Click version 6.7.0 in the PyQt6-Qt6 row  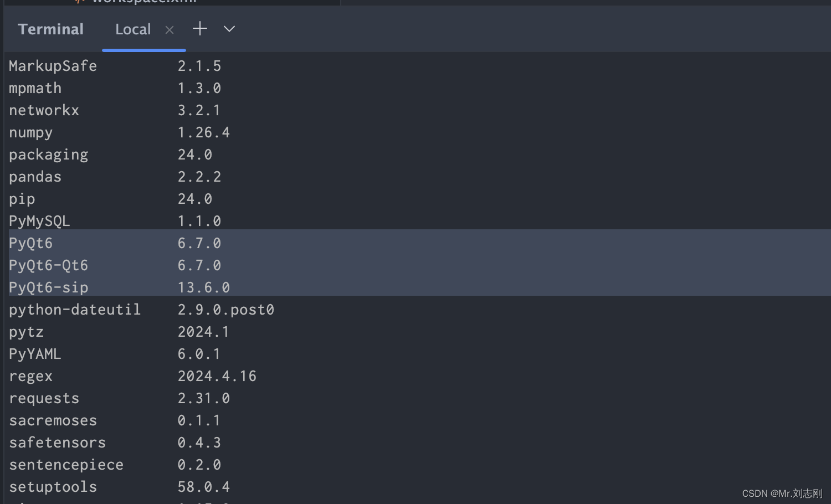pyautogui.click(x=199, y=265)
